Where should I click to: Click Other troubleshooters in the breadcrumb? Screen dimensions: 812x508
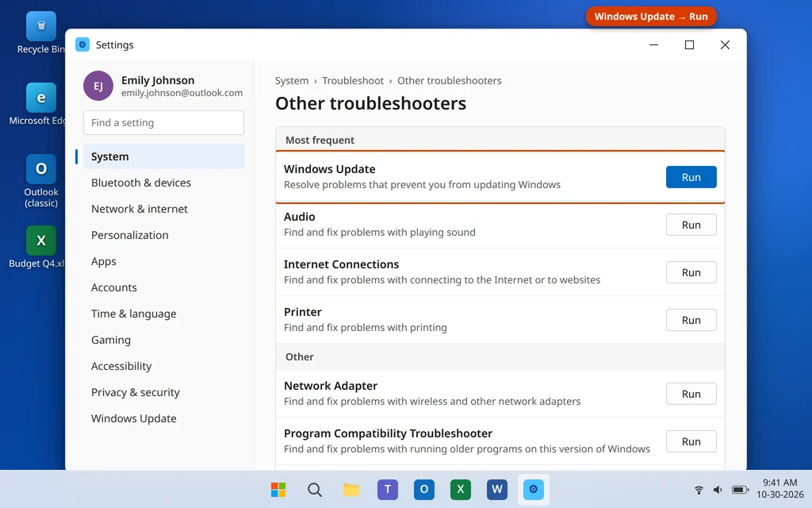[x=449, y=81]
